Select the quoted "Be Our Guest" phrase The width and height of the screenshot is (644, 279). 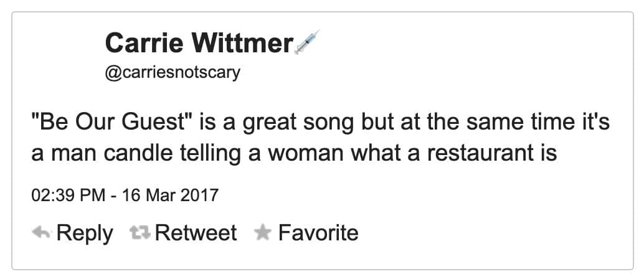coord(117,121)
